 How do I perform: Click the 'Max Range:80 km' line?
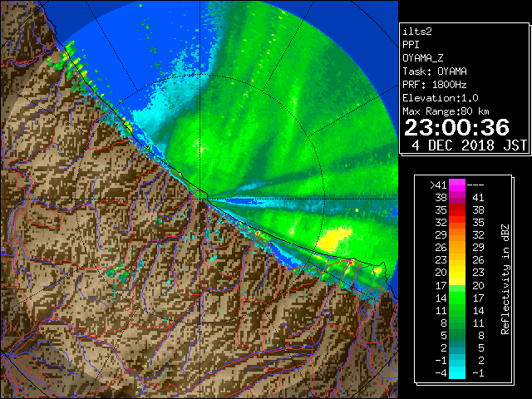(x=446, y=111)
